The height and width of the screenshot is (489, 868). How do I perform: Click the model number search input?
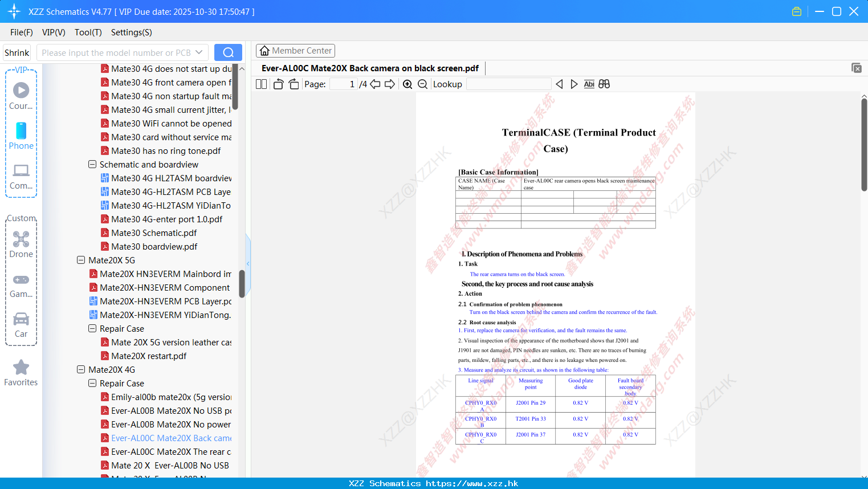116,52
